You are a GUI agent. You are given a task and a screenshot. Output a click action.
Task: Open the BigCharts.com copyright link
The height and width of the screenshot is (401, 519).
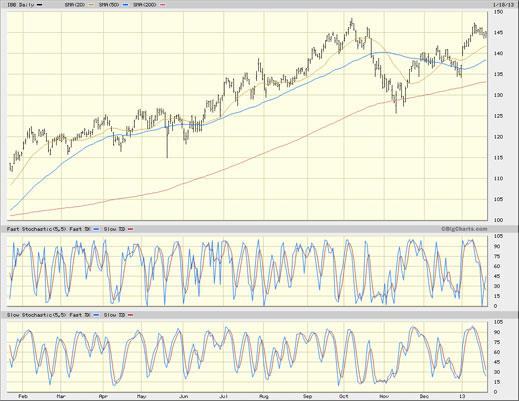tap(464, 229)
